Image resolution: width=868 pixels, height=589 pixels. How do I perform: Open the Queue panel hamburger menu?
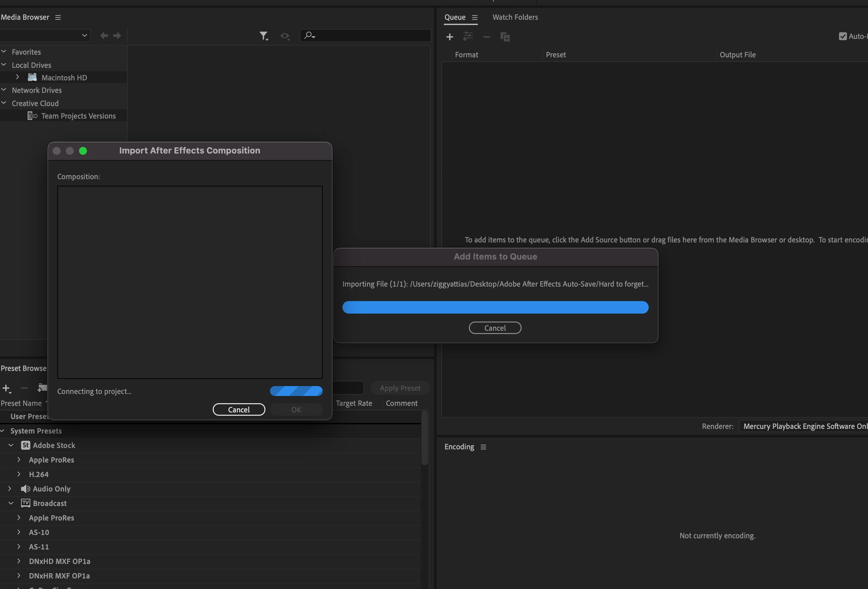click(475, 17)
